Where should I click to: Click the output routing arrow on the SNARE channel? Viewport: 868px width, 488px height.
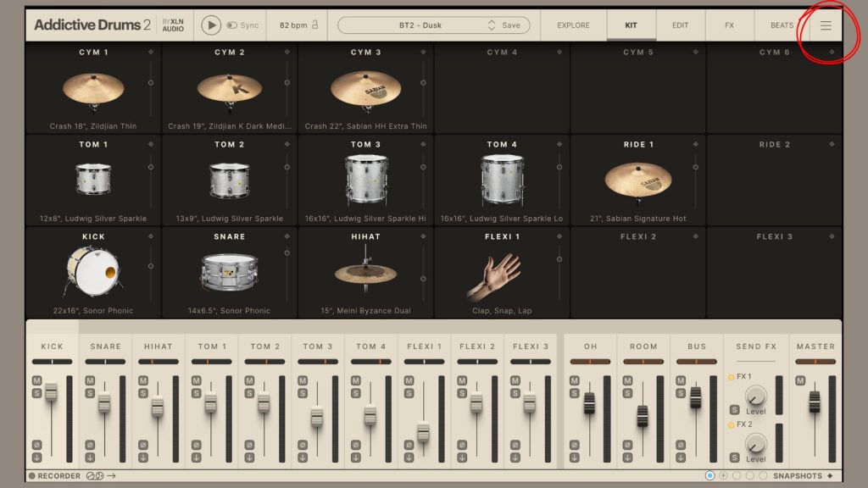tap(91, 457)
